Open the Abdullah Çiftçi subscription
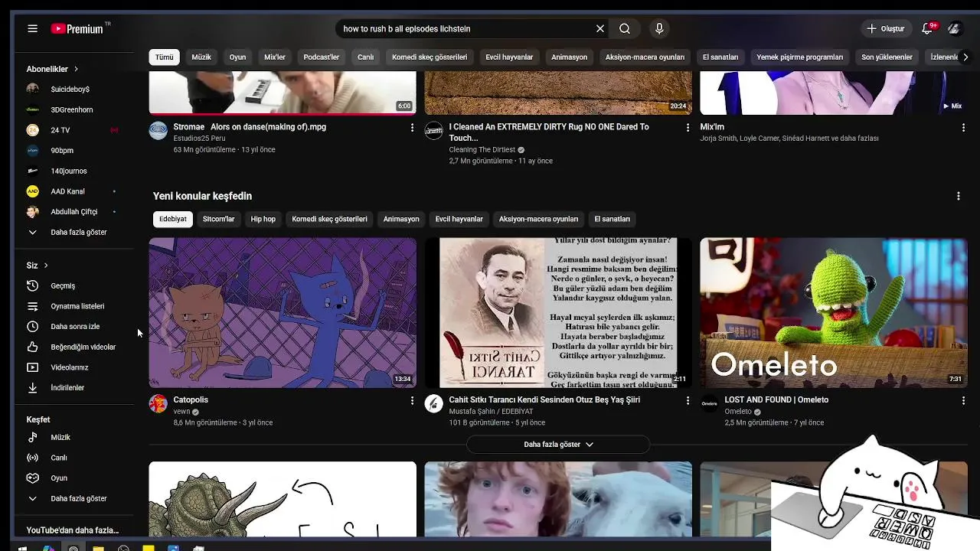The height and width of the screenshot is (551, 980). 74,212
